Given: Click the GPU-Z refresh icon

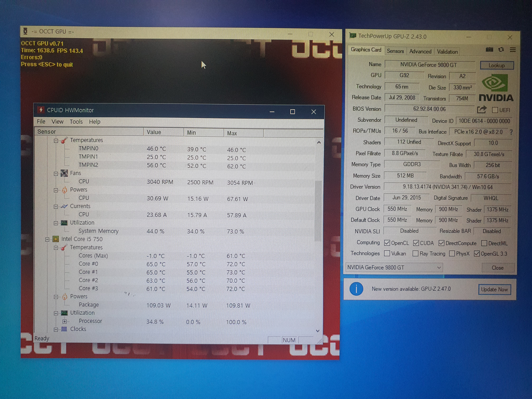Looking at the screenshot, I should tap(501, 49).
